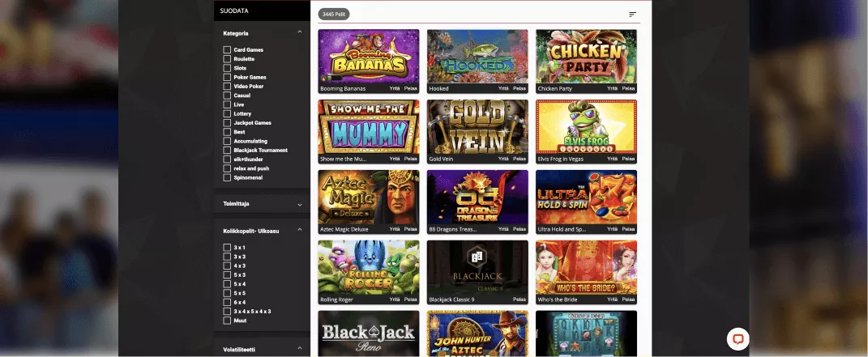This screenshot has width=868, height=357.
Task: Check the elk+thunder filter
Action: pyautogui.click(x=227, y=159)
